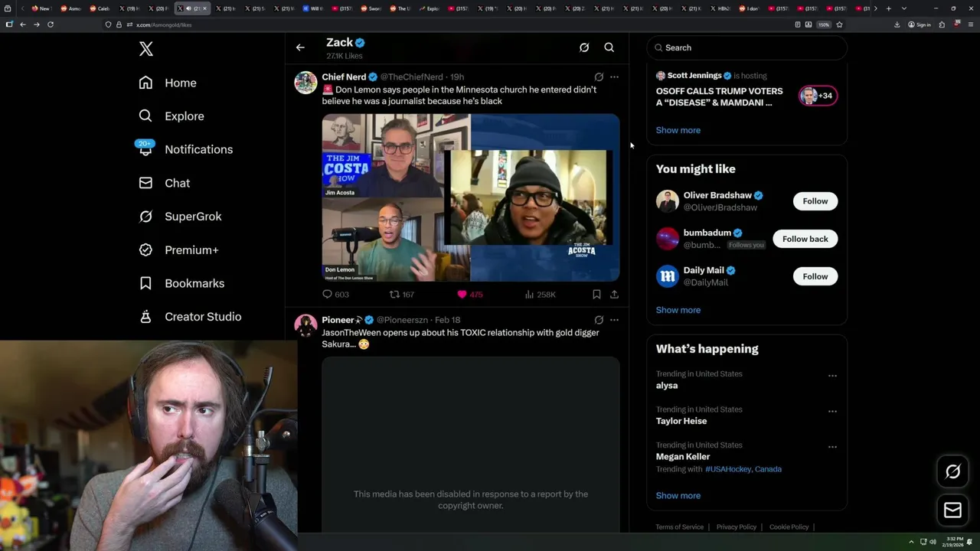Image resolution: width=980 pixels, height=551 pixels.
Task: Open Explore page
Action: (x=171, y=116)
